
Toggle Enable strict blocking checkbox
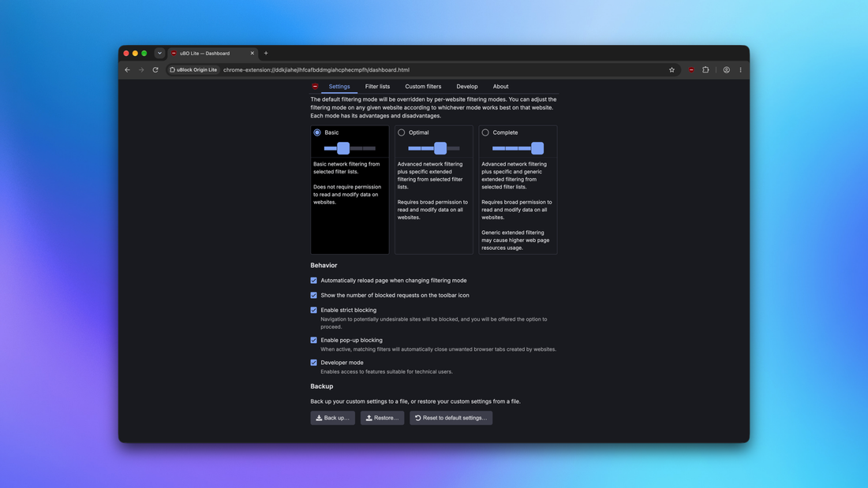(314, 311)
